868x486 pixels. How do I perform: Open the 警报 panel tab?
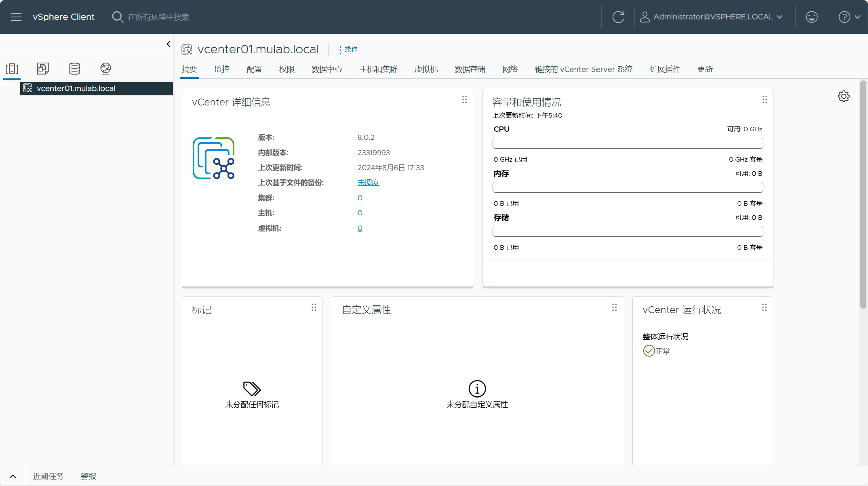tap(88, 476)
